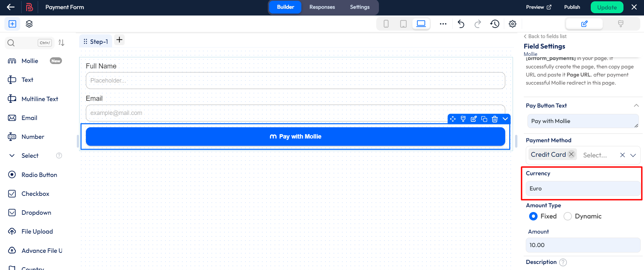Go back to fields list
Screen dimensions: 644x270
[545, 36]
